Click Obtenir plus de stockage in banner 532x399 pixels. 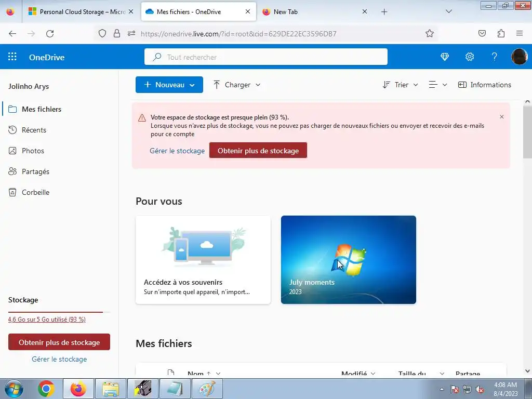click(x=258, y=150)
